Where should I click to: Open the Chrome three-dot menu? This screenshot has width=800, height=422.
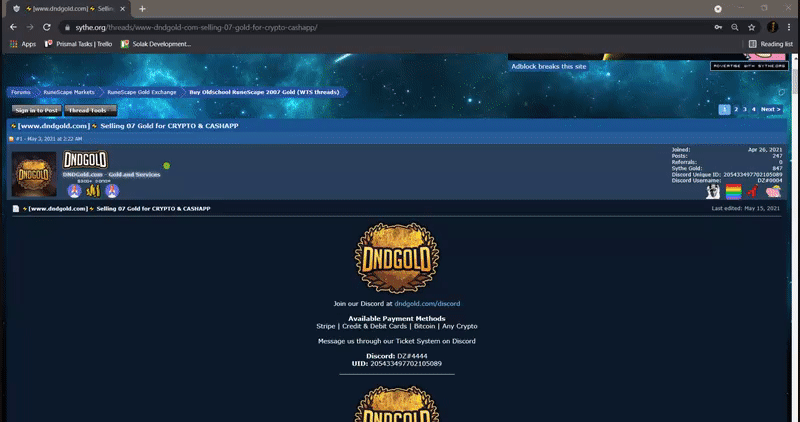tap(789, 27)
